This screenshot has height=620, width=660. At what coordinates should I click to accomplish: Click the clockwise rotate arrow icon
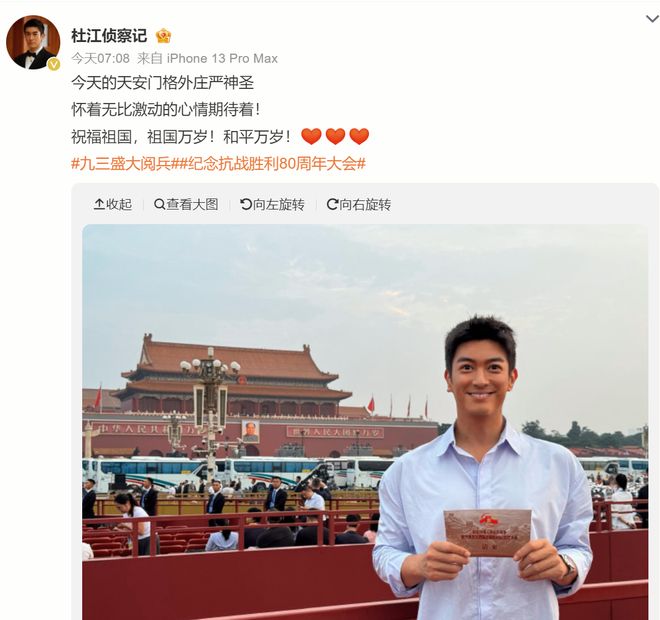click(333, 205)
